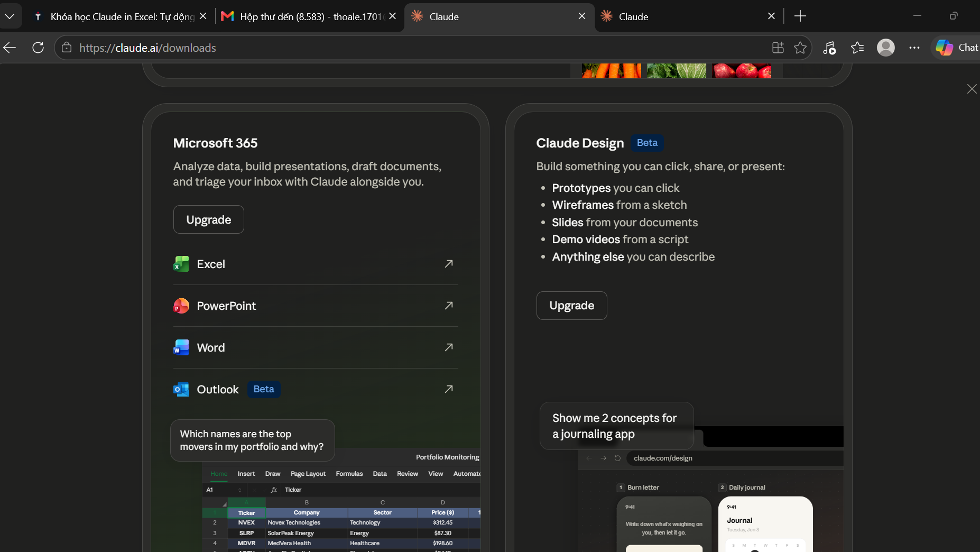The height and width of the screenshot is (552, 980).
Task: Expand the tab search chevron
Action: (x=10, y=16)
